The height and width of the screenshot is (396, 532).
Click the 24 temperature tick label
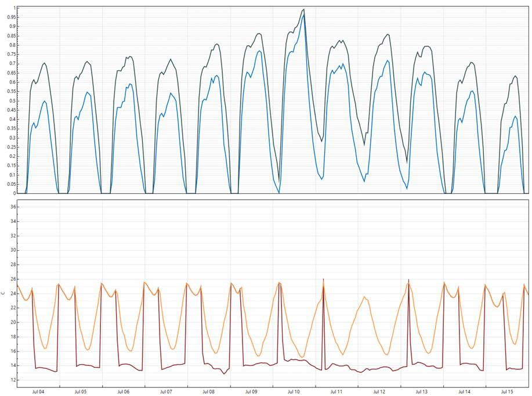coord(13,293)
